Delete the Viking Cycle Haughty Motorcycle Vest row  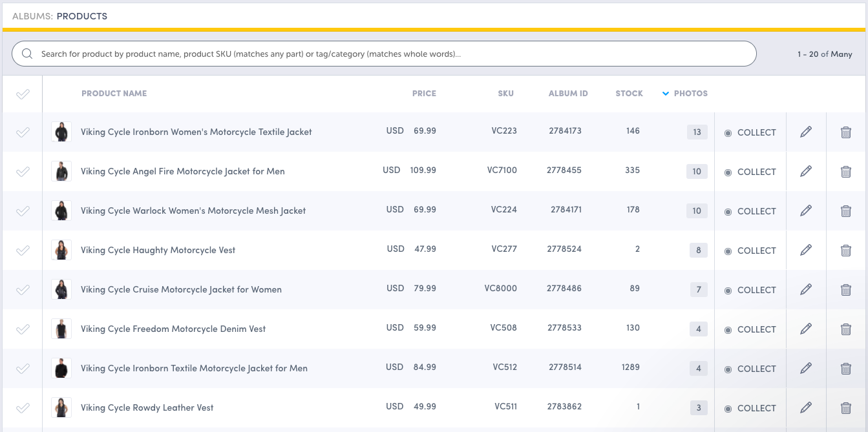pyautogui.click(x=845, y=251)
